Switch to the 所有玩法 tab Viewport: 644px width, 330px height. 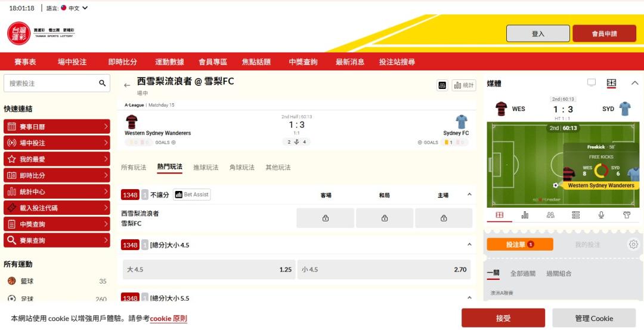(134, 167)
